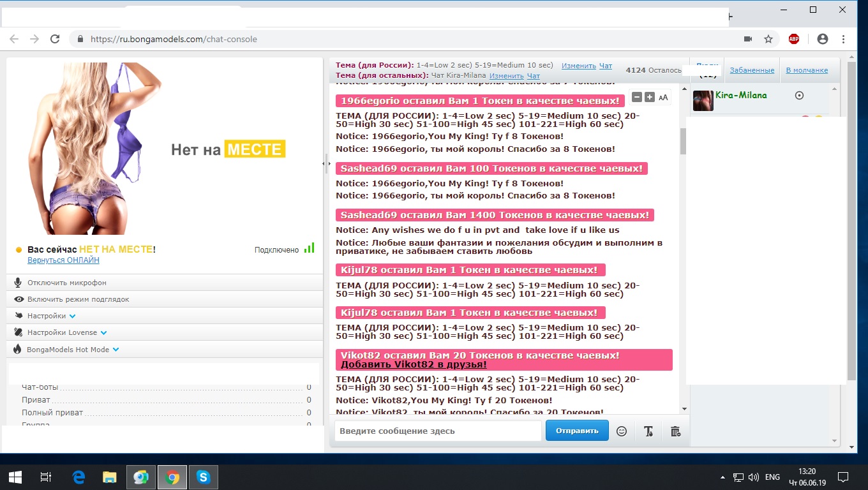Increase chat font size with plus button
The image size is (868, 490).
[649, 97]
